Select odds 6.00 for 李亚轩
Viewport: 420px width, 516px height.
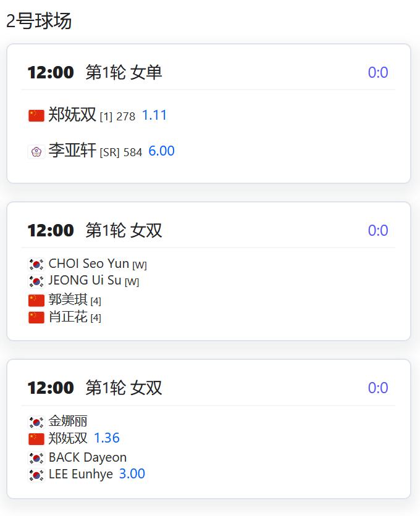click(161, 151)
